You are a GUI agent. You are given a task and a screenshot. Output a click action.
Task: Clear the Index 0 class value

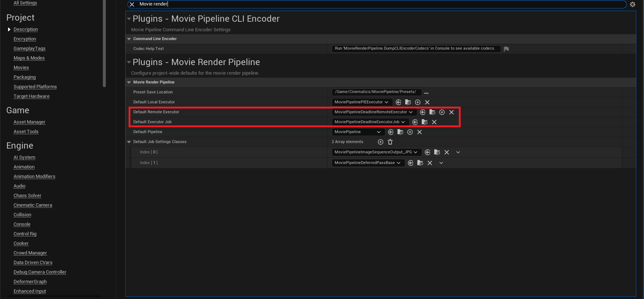click(x=447, y=152)
